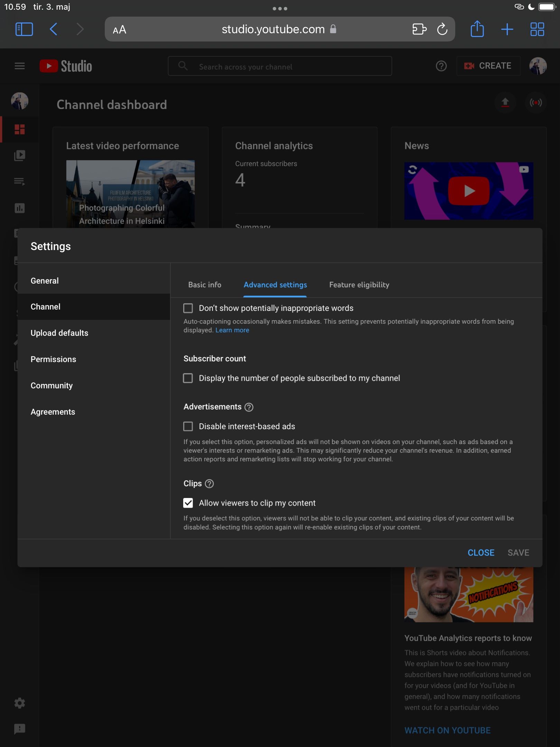The height and width of the screenshot is (747, 560).
Task: Tick Disable interest-based ads checkbox
Action: 188,426
